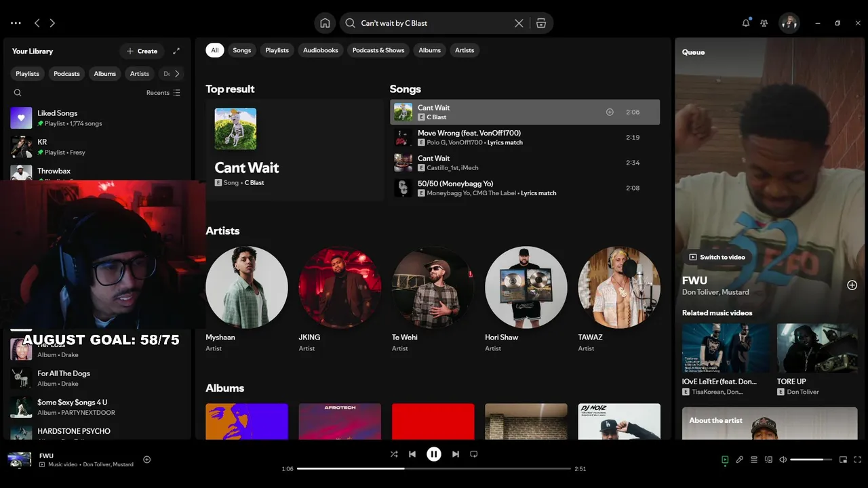Clear the search field with X

point(519,23)
